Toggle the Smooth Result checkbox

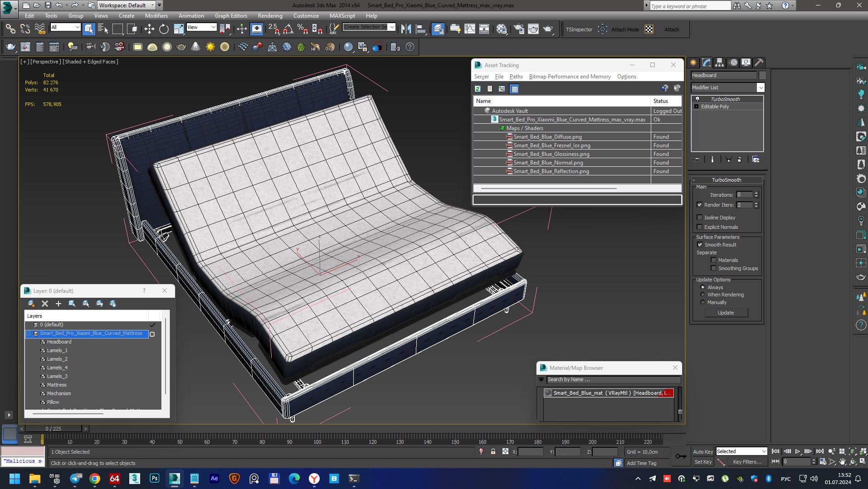pos(700,245)
